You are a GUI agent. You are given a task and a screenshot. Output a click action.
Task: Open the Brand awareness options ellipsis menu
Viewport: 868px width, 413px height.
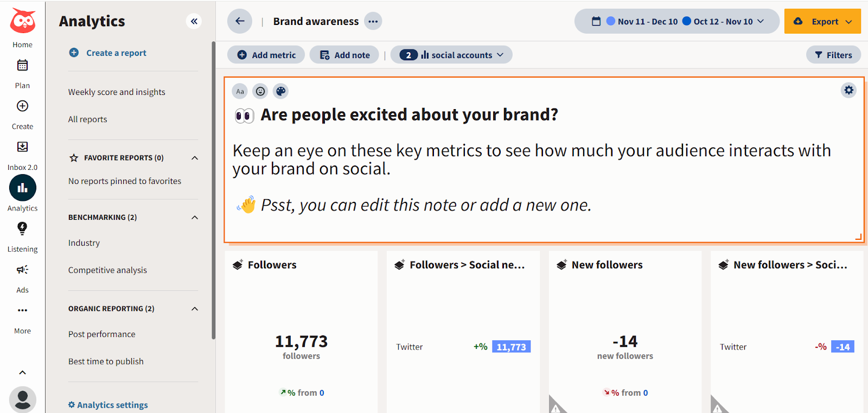click(373, 21)
